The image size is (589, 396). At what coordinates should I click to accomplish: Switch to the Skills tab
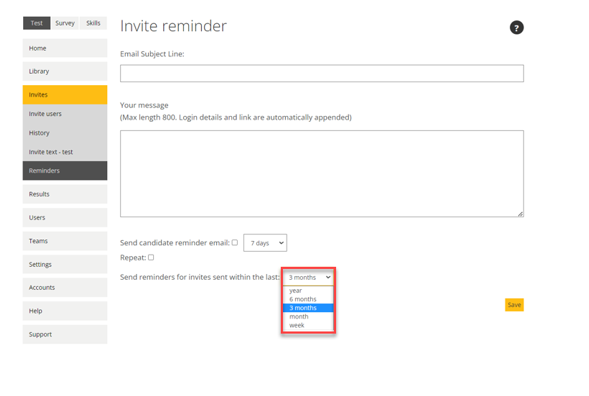tap(93, 23)
